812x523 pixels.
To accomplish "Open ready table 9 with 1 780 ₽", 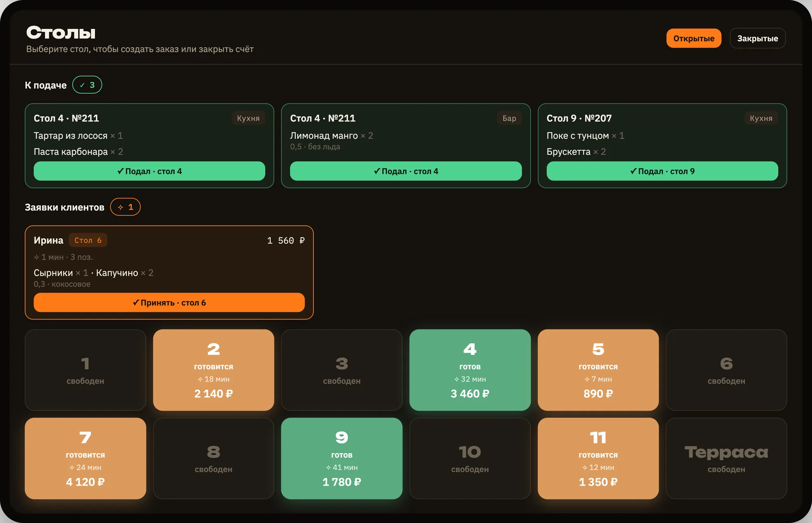I will 342,458.
